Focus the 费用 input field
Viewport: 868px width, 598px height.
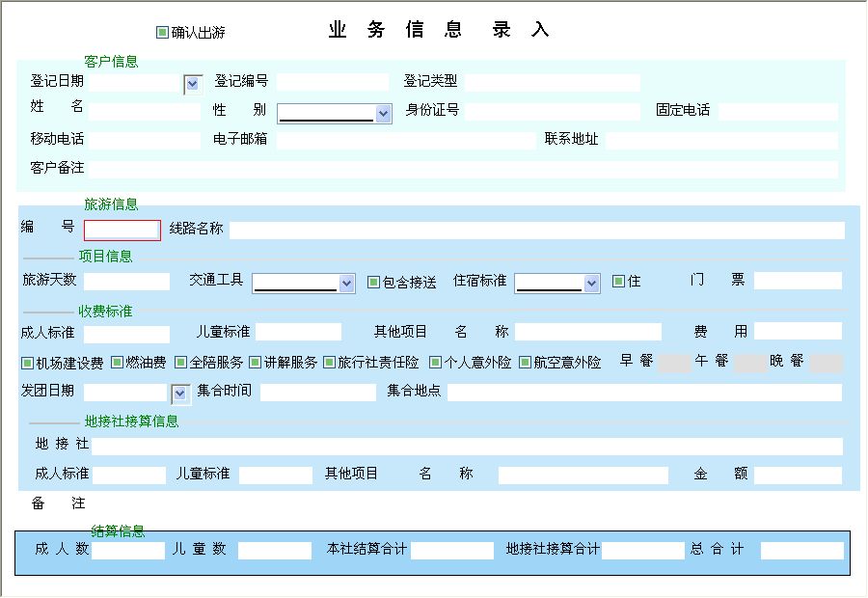click(798, 332)
